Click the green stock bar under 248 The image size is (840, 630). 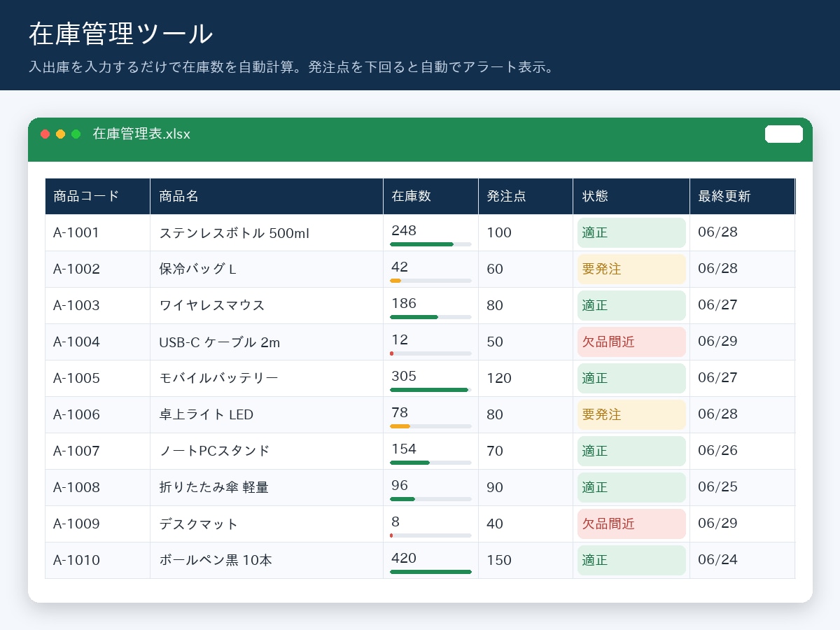click(x=421, y=244)
